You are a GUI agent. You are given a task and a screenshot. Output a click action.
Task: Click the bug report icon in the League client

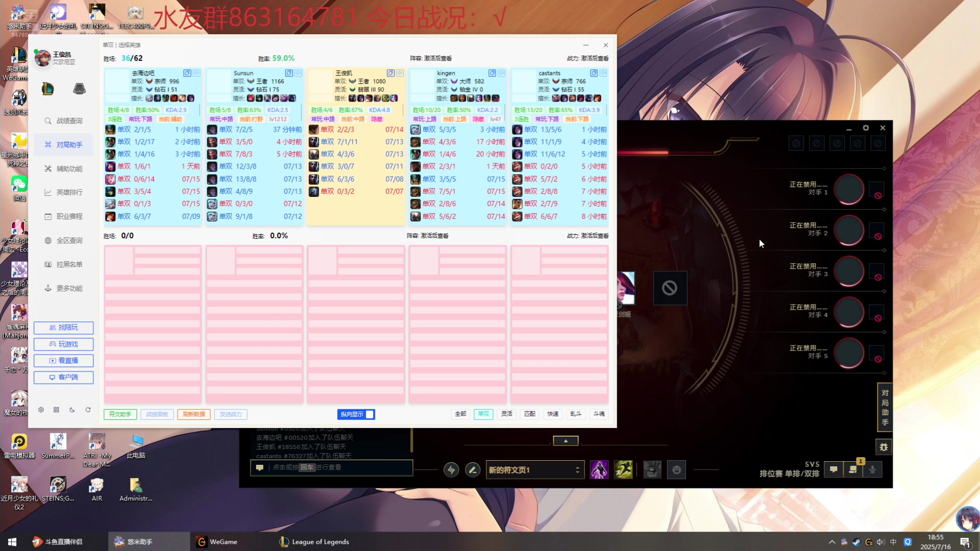[x=884, y=447]
